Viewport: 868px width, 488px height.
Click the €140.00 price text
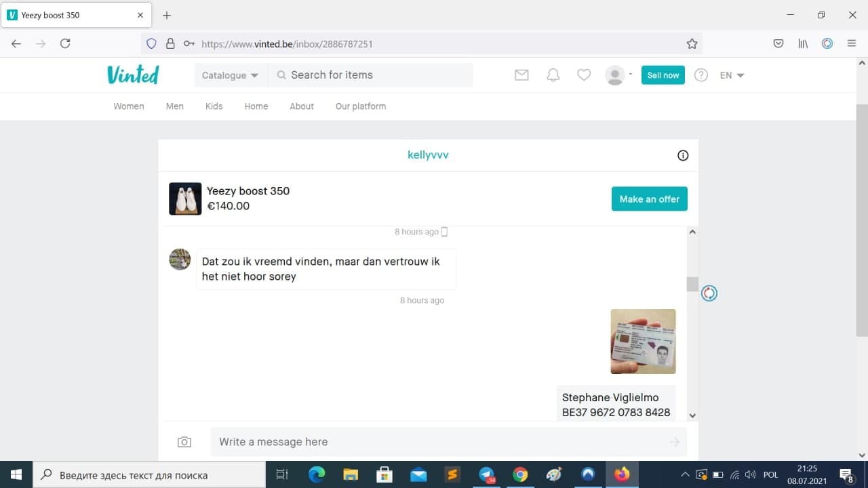point(229,206)
